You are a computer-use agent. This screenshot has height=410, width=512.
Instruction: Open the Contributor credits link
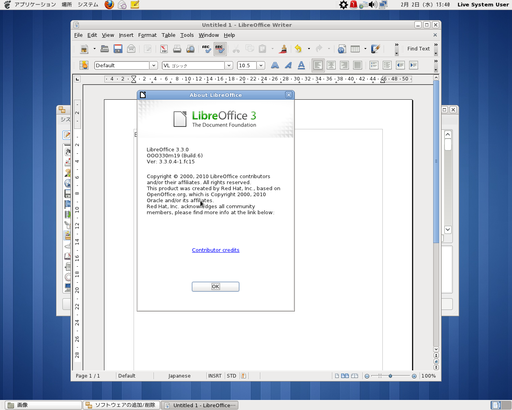(215, 250)
